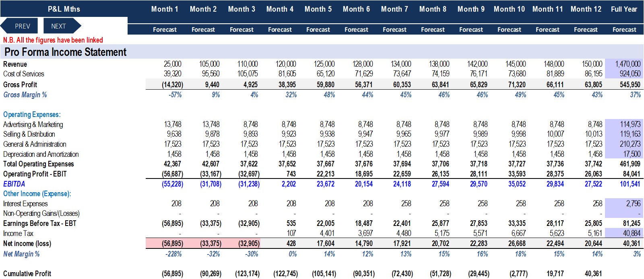Click the Forecast label under Month 1
The image size is (644, 279).
[x=165, y=29]
